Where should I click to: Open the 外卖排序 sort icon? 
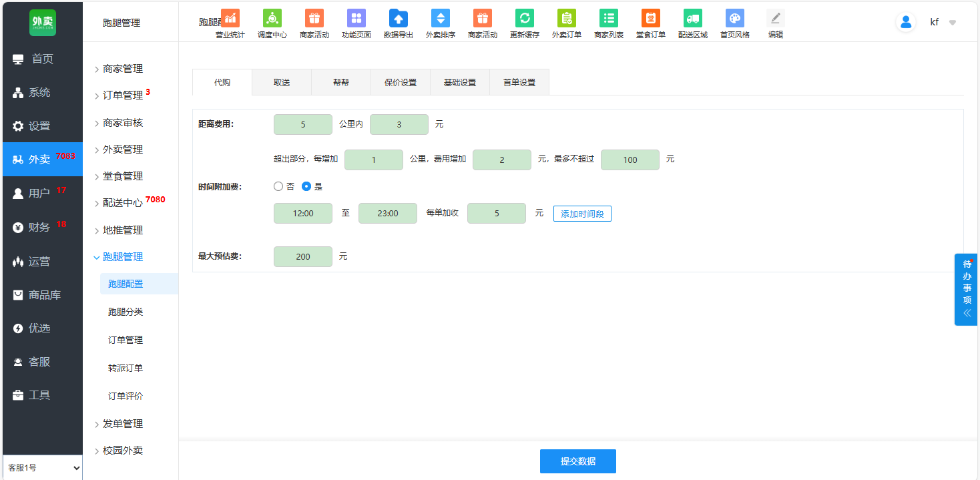tap(441, 19)
